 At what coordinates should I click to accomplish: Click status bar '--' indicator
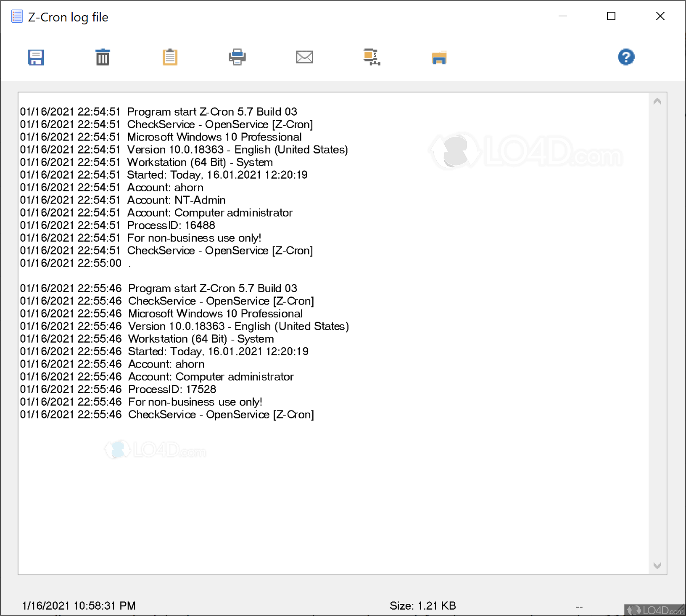(579, 606)
